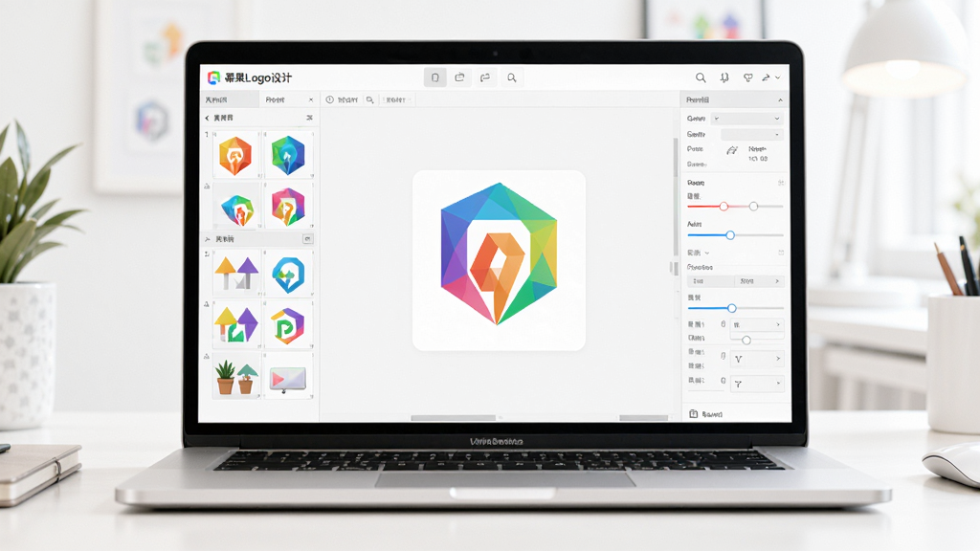Click the share icon right of the highlighted page button
Image resolution: width=980 pixels, height=551 pixels.
coord(460,77)
